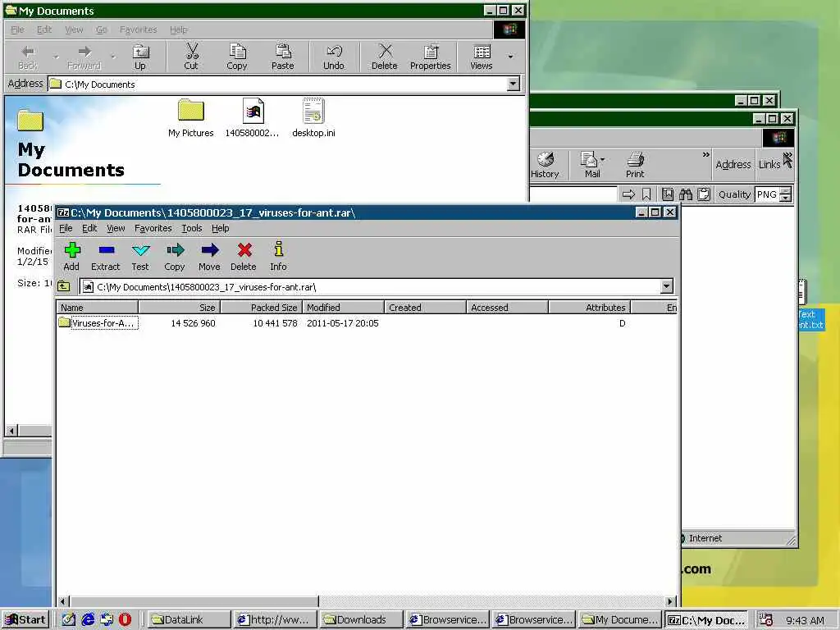Click the browser's address input field
The width and height of the screenshot is (840, 630).
tap(573, 194)
